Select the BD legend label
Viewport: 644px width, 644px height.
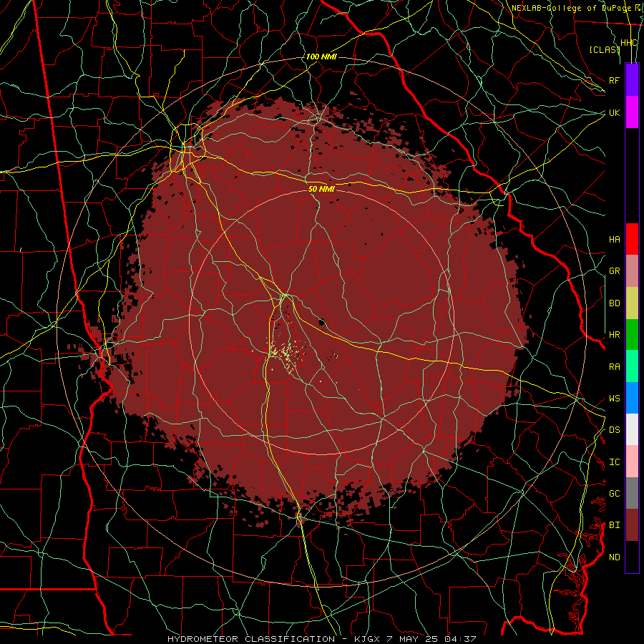click(x=614, y=303)
